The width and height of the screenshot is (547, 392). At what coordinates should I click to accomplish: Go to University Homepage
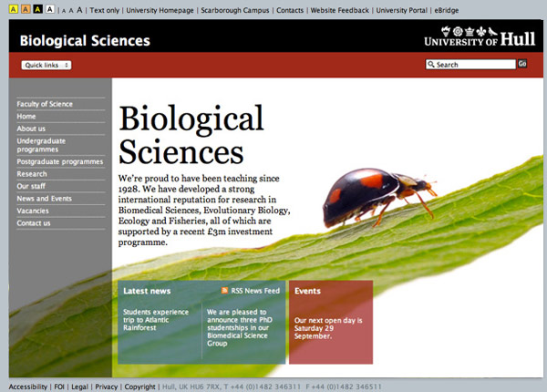(x=160, y=10)
